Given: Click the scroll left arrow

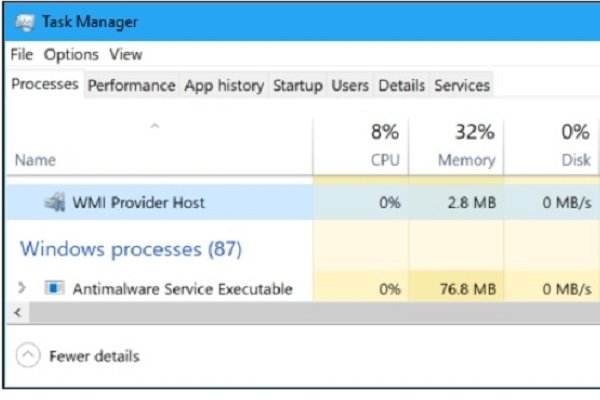Looking at the screenshot, I should tap(18, 313).
